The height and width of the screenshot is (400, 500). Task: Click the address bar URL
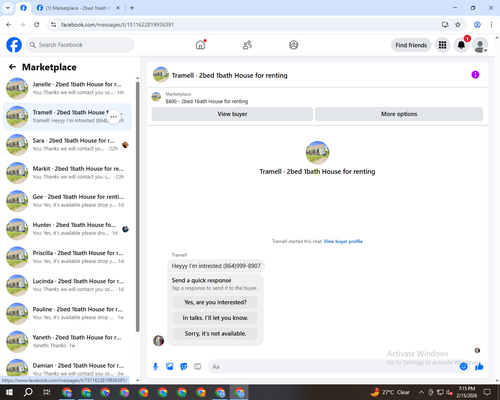(x=117, y=25)
